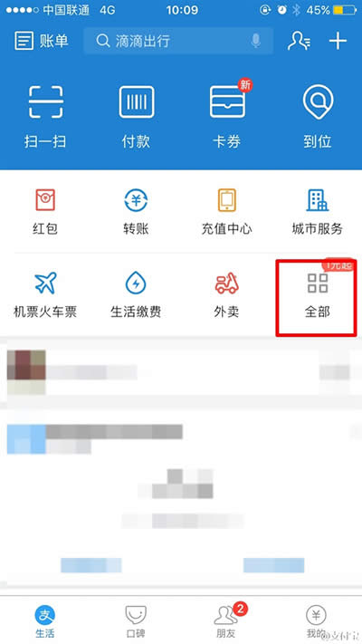
Task: Open 城市服务 city services
Action: coord(318,200)
